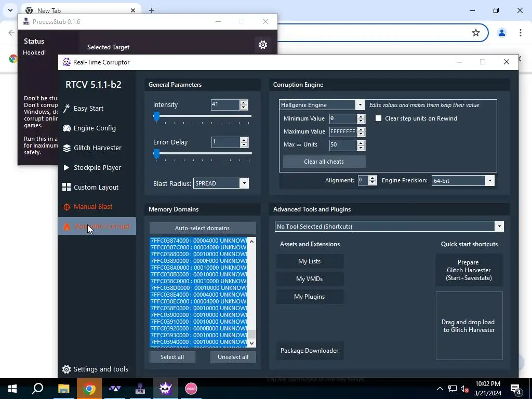Click Stockpile Player play icon
The width and height of the screenshot is (532, 399).
[66, 168]
